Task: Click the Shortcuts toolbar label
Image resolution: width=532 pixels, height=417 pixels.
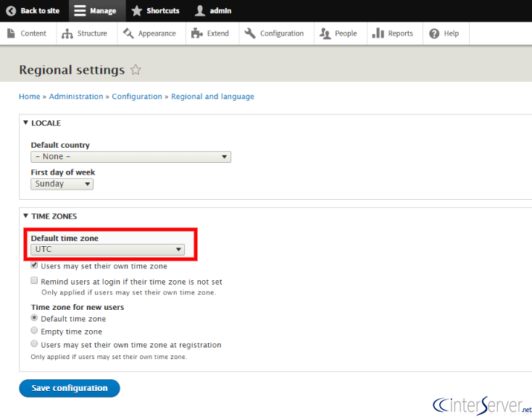Action: click(x=163, y=11)
